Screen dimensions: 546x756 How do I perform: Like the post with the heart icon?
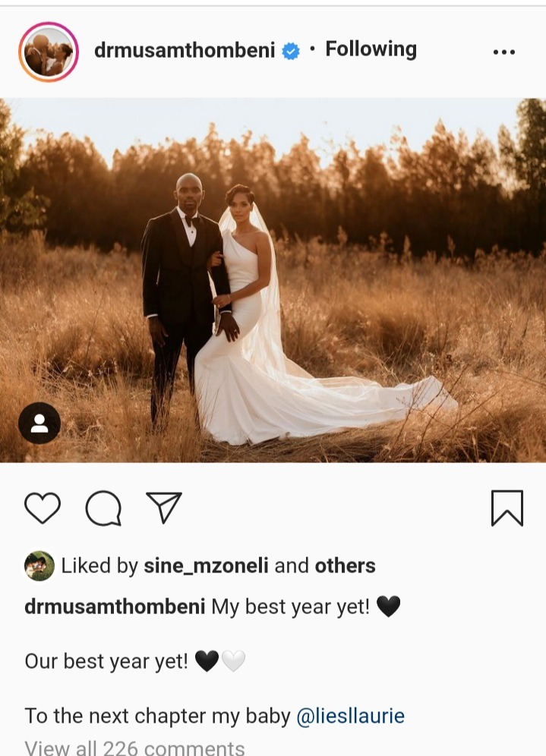(43, 508)
